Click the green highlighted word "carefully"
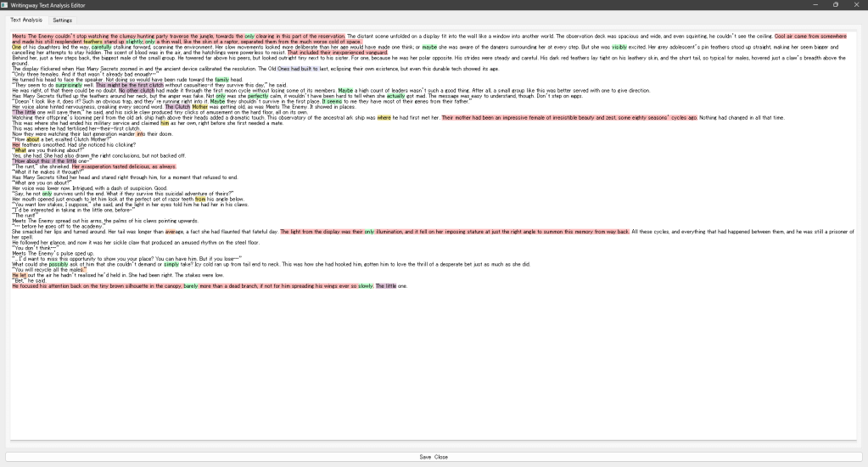 coord(101,48)
